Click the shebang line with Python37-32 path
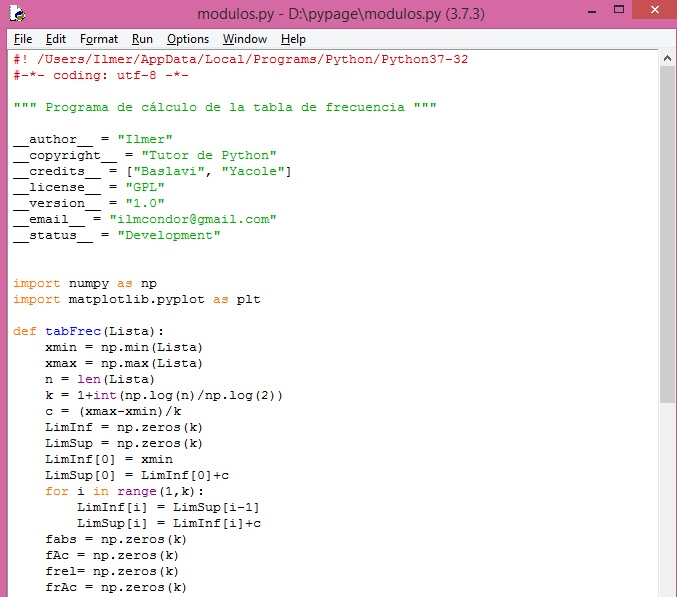This screenshot has width=677, height=597. 240,59
